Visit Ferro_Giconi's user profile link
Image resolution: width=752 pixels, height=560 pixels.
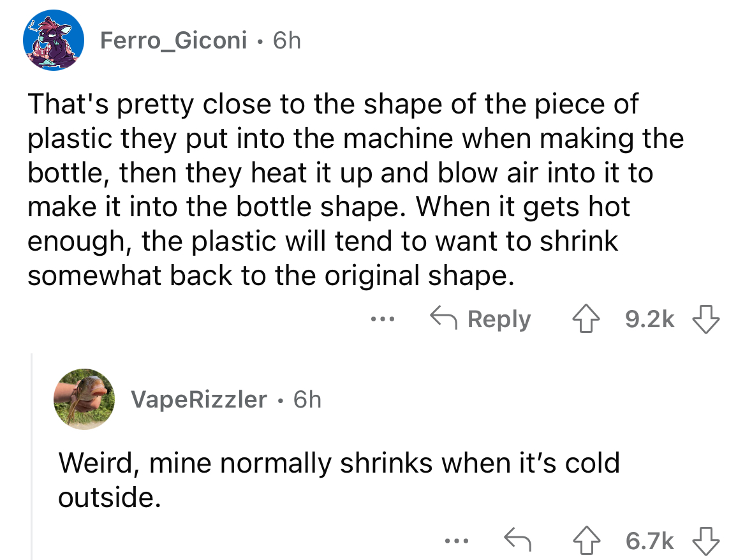point(173,40)
